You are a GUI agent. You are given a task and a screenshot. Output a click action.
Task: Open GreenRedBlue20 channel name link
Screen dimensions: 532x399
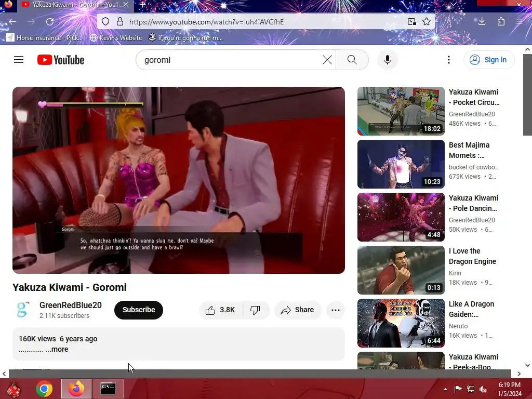point(71,305)
